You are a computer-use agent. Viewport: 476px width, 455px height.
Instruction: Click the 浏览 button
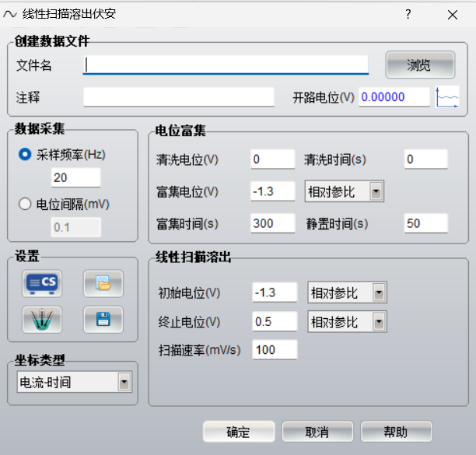click(x=420, y=65)
